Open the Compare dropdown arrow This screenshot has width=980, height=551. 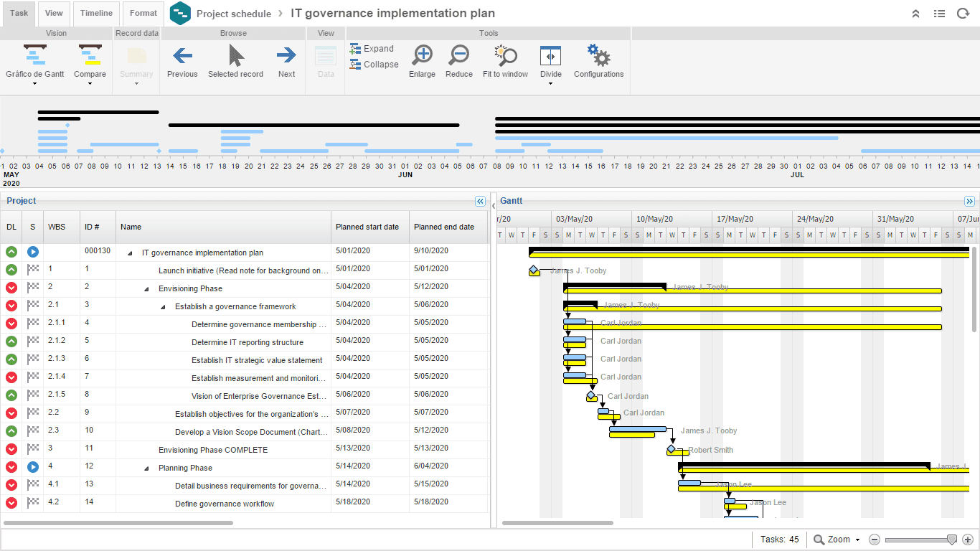point(90,84)
